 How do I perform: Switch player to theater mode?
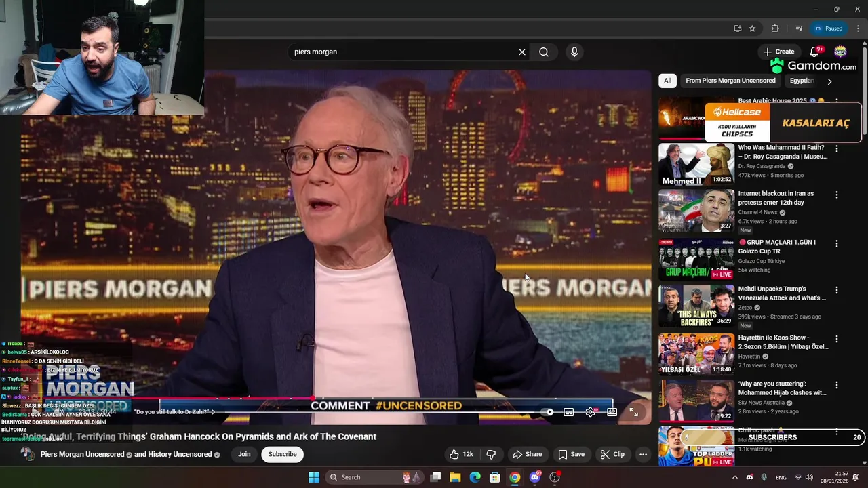612,412
